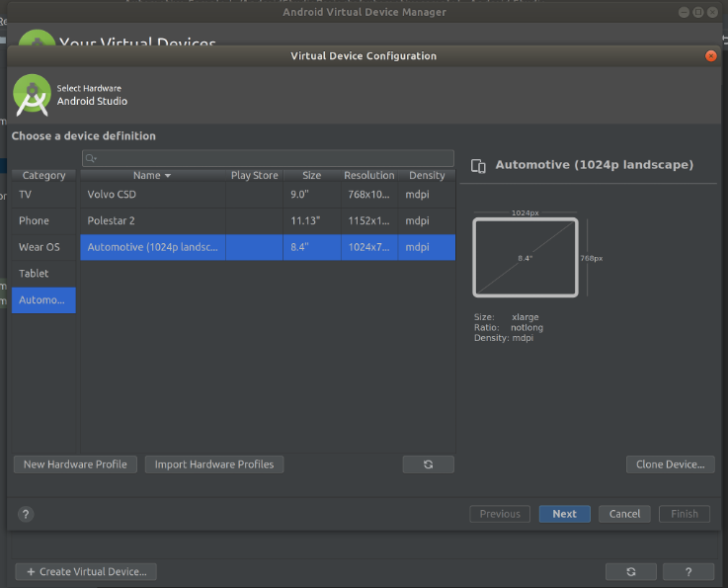Open AVD Manager help button
This screenshot has height=588, width=728.
[688, 572]
